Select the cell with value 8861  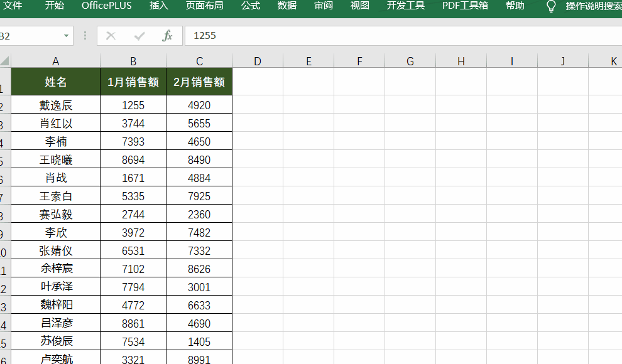[x=133, y=324]
